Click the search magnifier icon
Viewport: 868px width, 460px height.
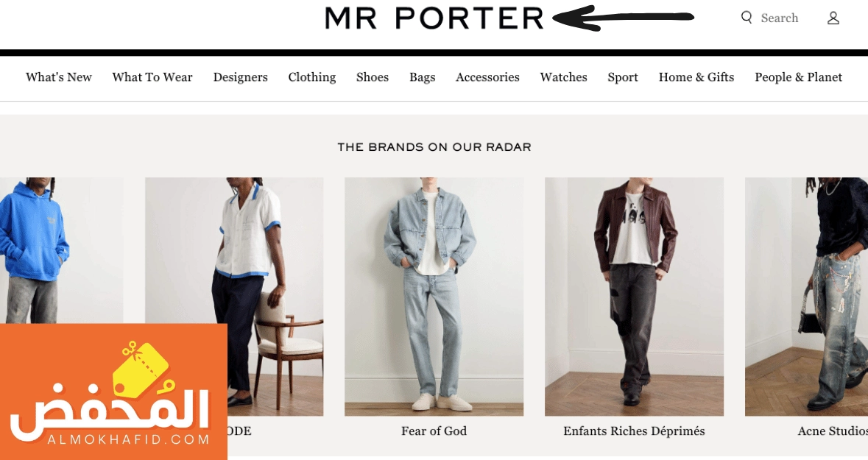pyautogui.click(x=747, y=18)
